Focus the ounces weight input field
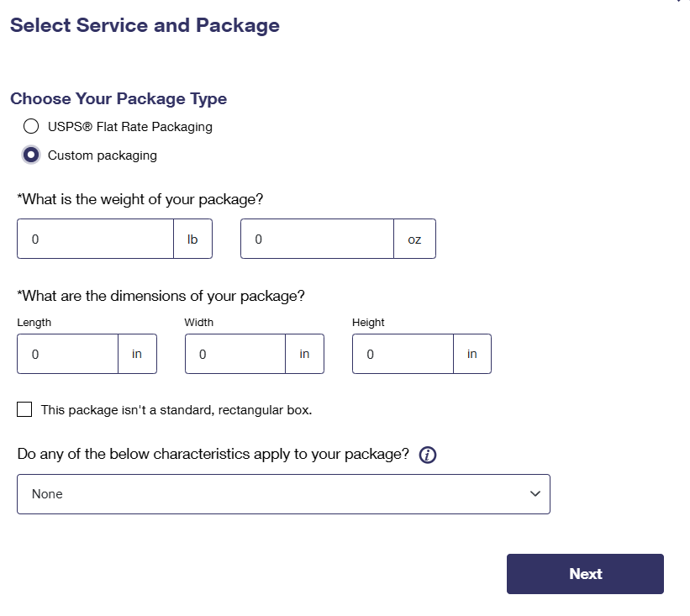690x616 pixels. (318, 240)
